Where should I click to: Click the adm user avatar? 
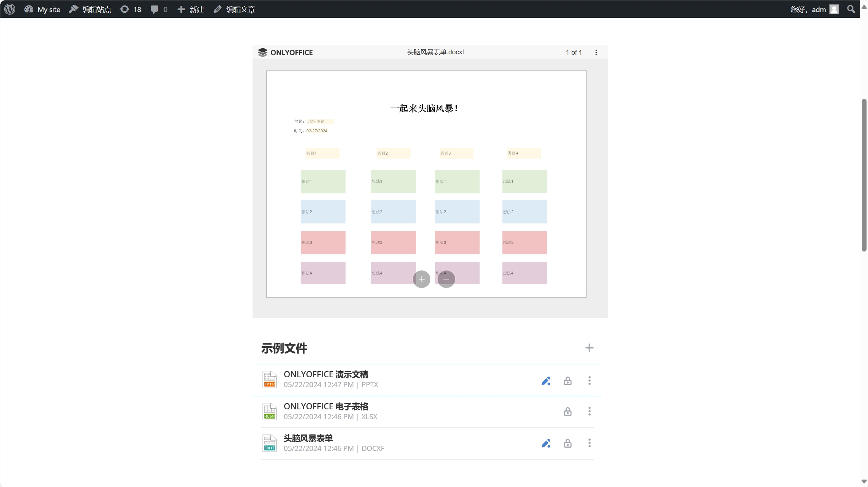(x=834, y=9)
